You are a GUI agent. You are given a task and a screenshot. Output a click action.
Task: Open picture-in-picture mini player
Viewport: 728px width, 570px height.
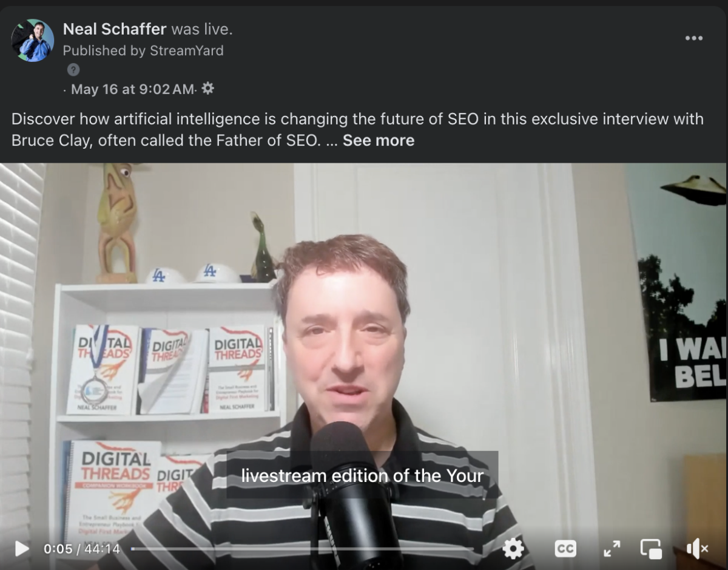pos(651,549)
